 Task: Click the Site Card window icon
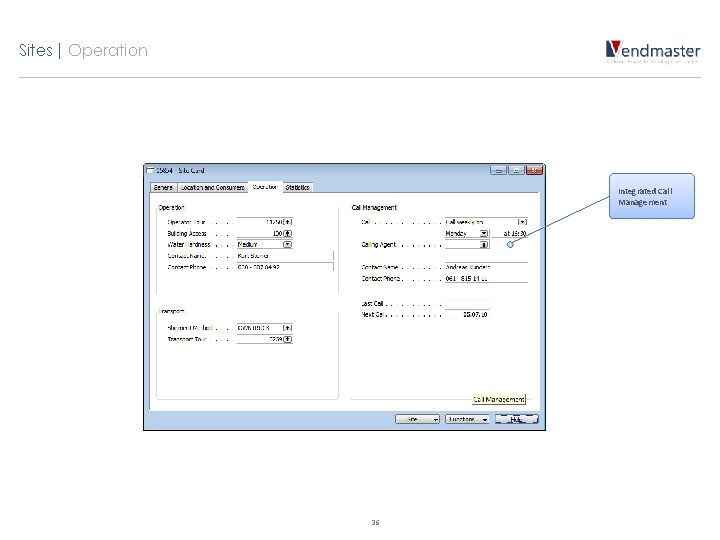pos(150,170)
